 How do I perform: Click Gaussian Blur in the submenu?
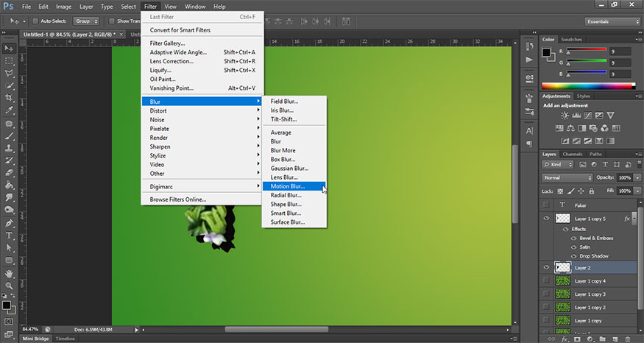coord(289,169)
